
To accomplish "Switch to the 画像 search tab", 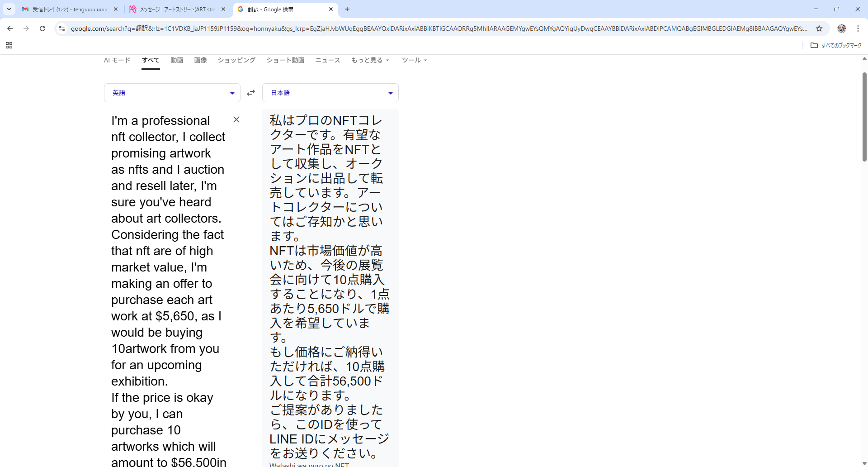I will (x=200, y=60).
